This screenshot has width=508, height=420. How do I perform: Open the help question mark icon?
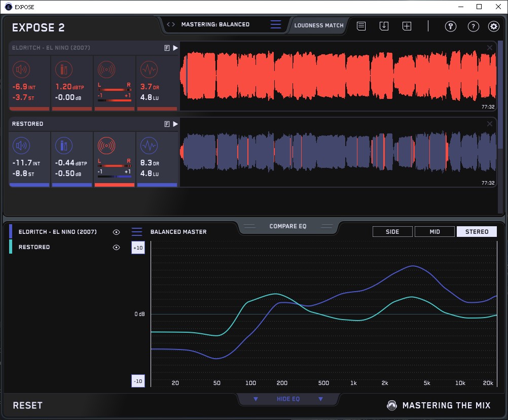tap(473, 26)
